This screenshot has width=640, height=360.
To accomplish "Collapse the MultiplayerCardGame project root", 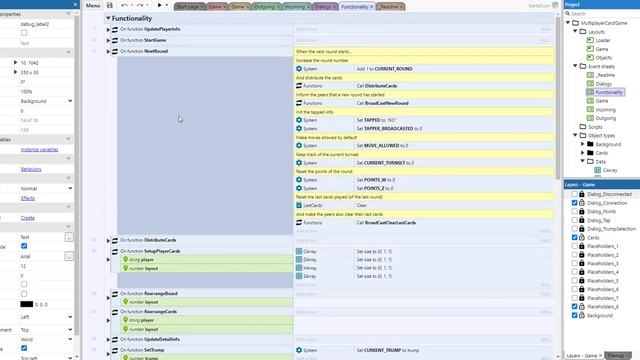I will pyautogui.click(x=568, y=23).
